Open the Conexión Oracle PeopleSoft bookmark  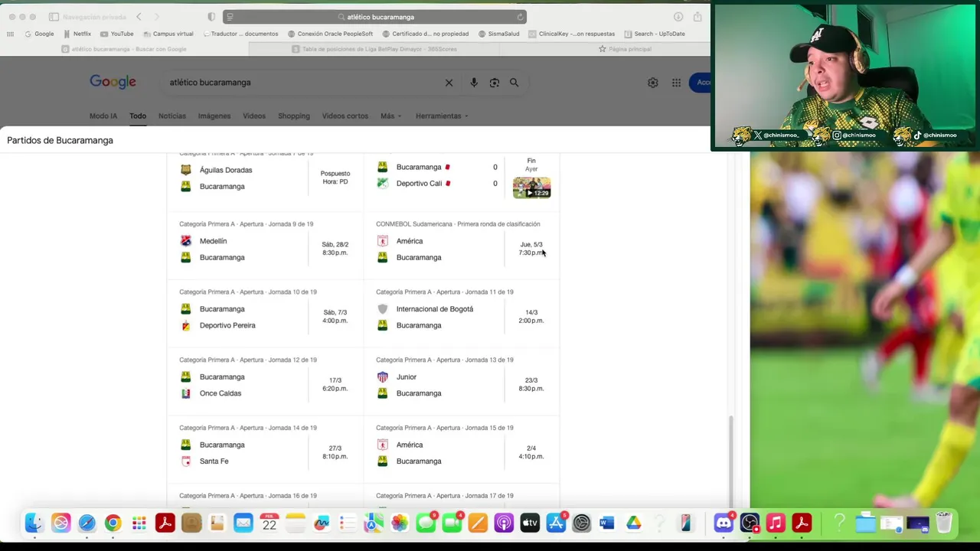[x=330, y=34]
